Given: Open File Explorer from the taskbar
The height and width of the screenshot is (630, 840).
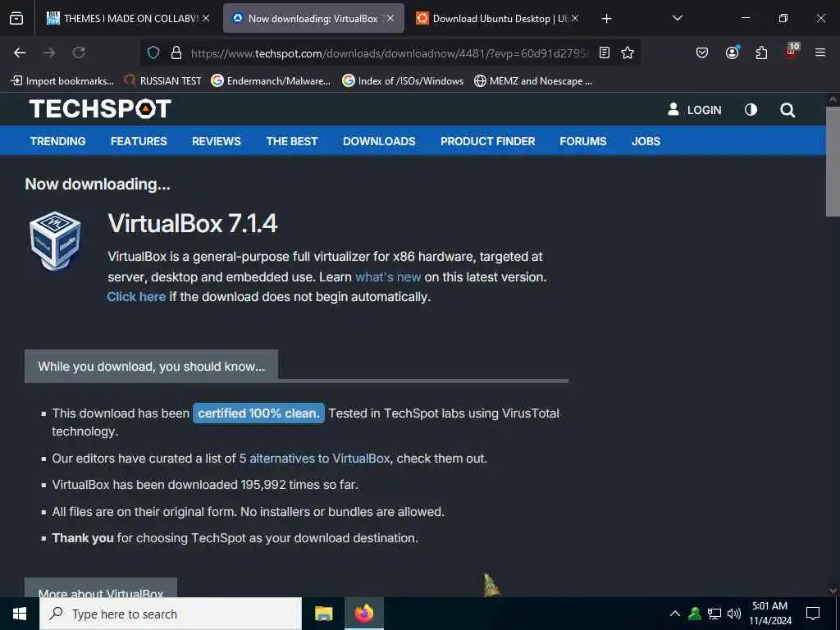Looking at the screenshot, I should point(323,614).
